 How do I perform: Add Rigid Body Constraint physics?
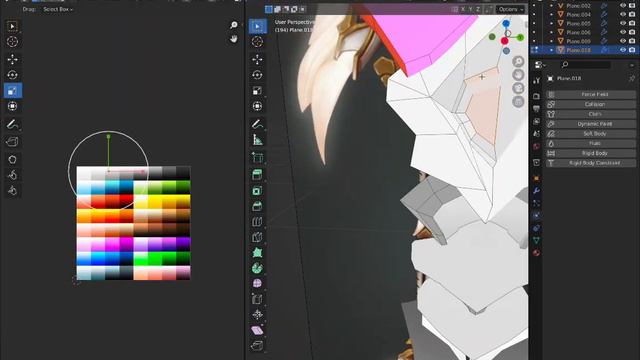pyautogui.click(x=591, y=163)
